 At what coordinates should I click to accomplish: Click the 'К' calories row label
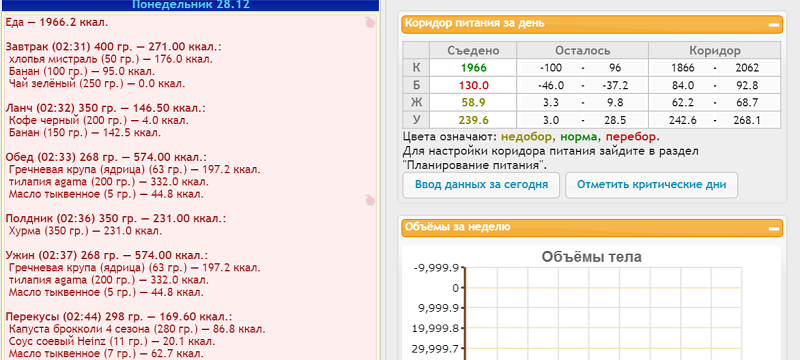point(416,68)
